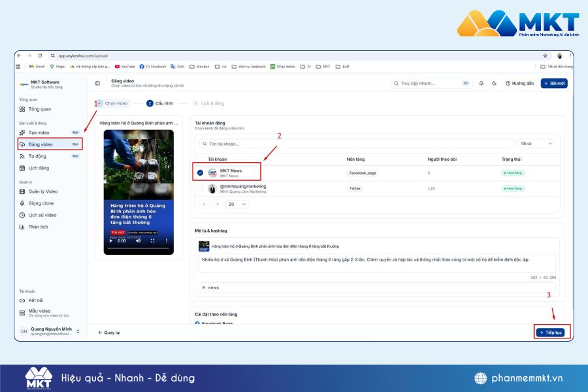Focus the Tìm tài khoản search field
This screenshot has width=588, height=392.
(357, 144)
